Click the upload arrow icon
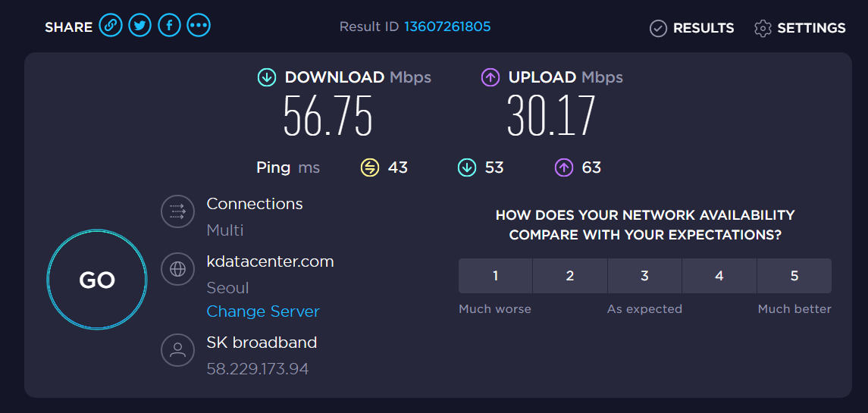Screen dimensions: 868x413 490,77
